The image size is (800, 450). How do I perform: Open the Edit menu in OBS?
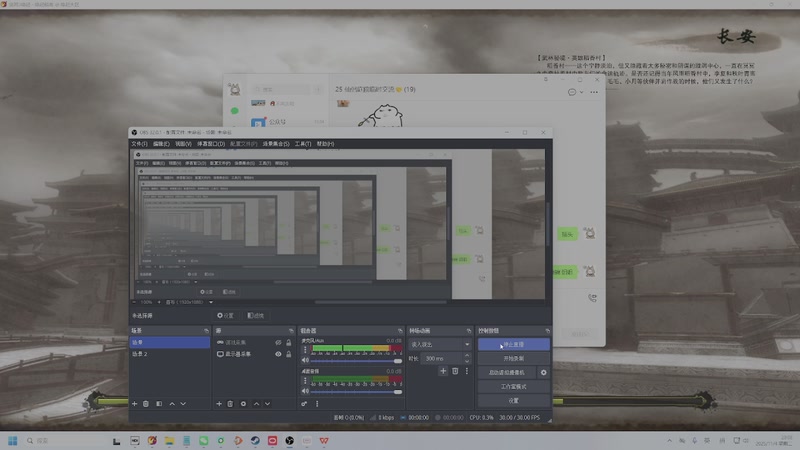161,144
